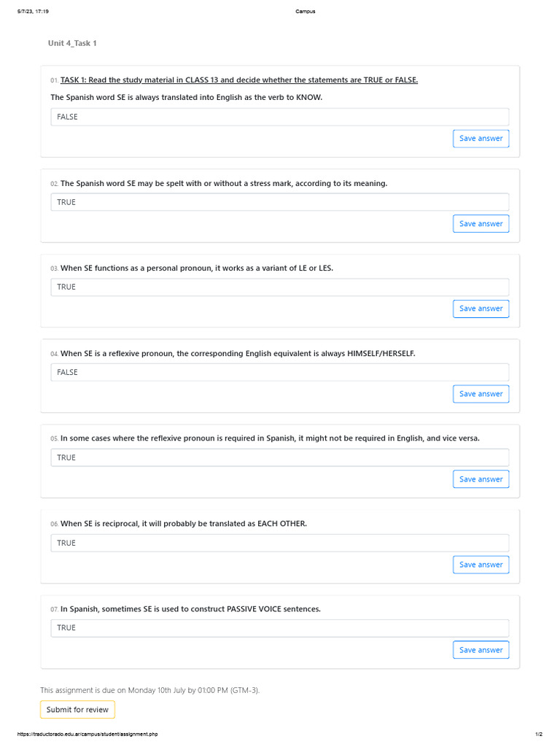Focus the question 05 answer input
560x747 pixels.
[280, 457]
